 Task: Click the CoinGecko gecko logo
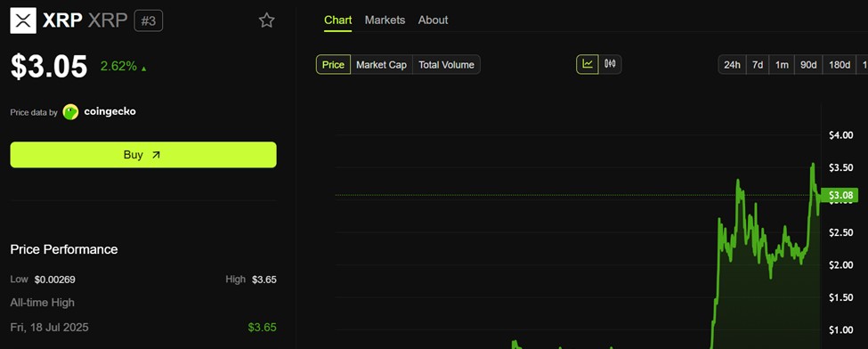coord(71,112)
